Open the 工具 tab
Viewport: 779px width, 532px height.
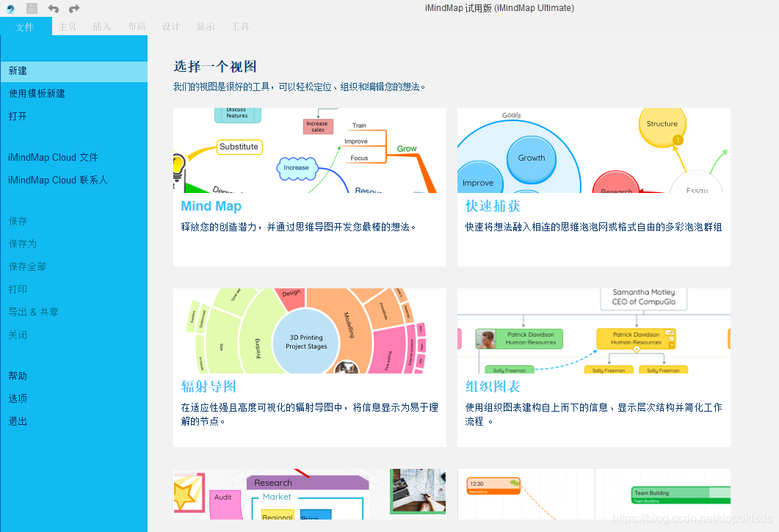point(241,27)
